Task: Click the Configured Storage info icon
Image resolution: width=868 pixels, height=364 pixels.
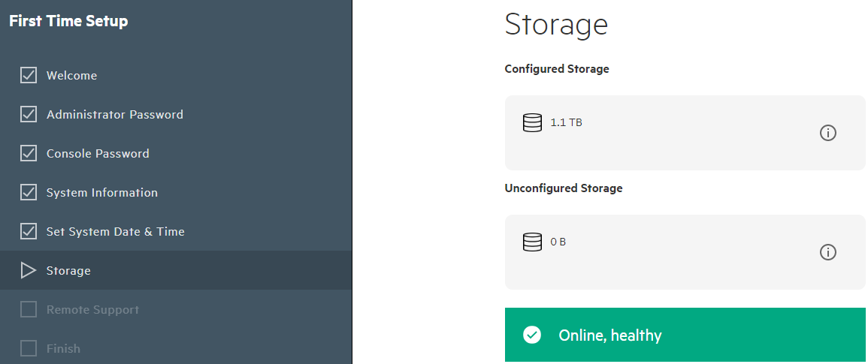Action: pyautogui.click(x=827, y=133)
